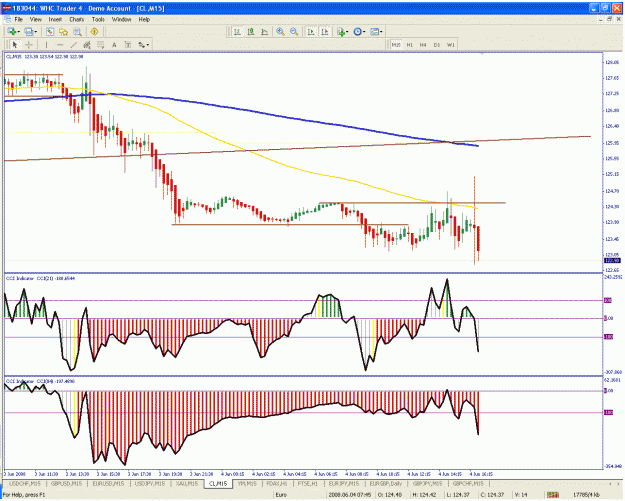Switch to USDCHF,M15 chart tab
Image resolution: width=625 pixels, height=501 pixels.
tap(25, 483)
